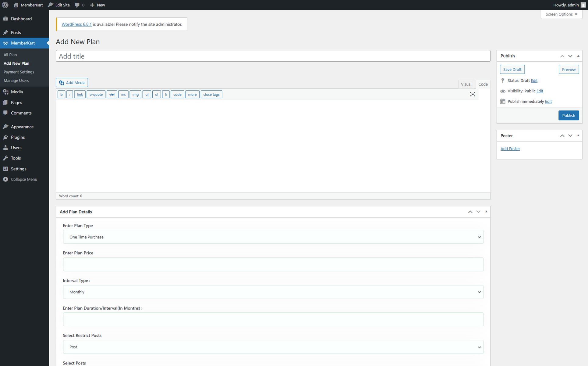The image size is (588, 366).
Task: Toggle the Poster panel collapse triangle
Action: pyautogui.click(x=578, y=135)
